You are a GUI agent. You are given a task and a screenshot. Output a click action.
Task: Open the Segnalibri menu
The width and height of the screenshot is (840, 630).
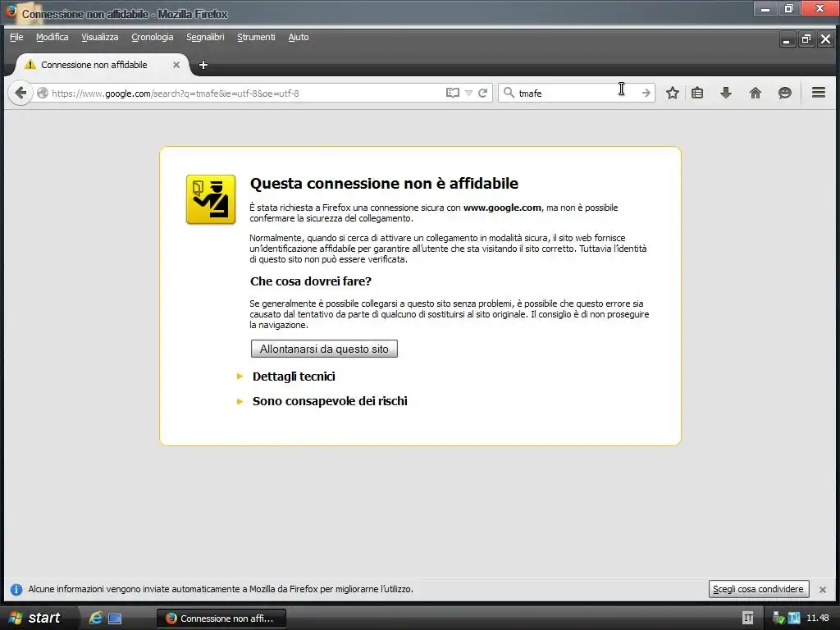(205, 37)
